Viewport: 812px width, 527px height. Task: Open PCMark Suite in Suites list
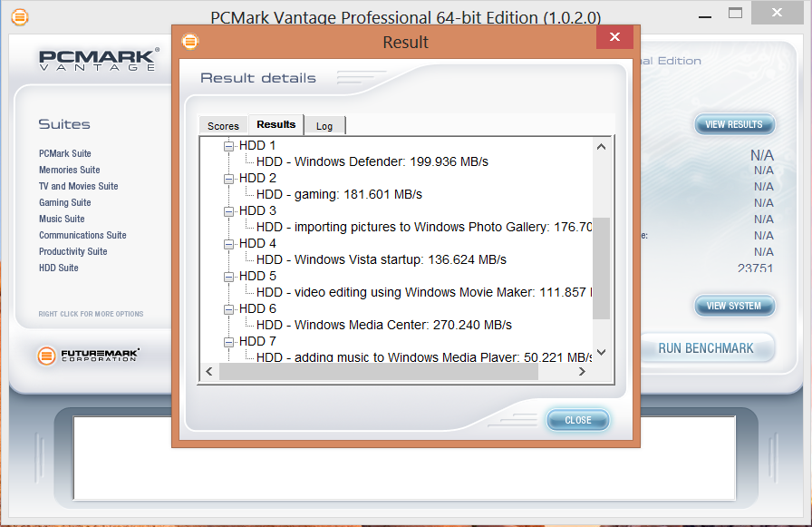(x=65, y=153)
